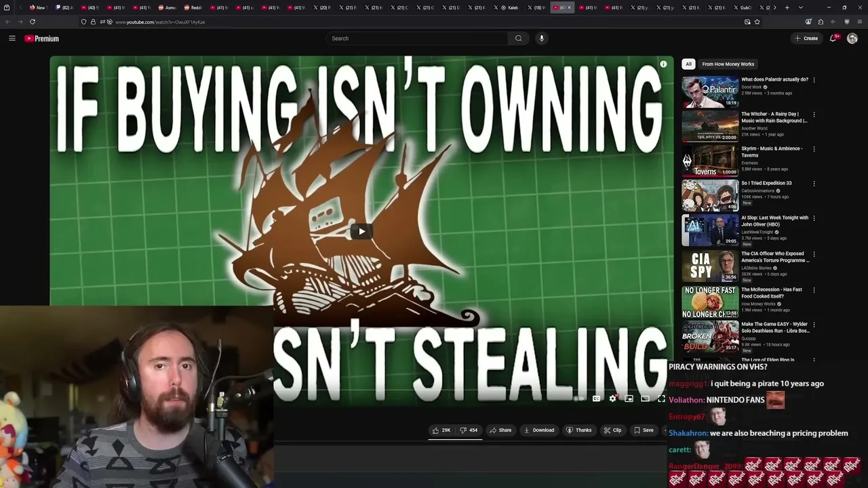Open the video info card icon
This screenshot has width=868, height=488.
click(663, 64)
